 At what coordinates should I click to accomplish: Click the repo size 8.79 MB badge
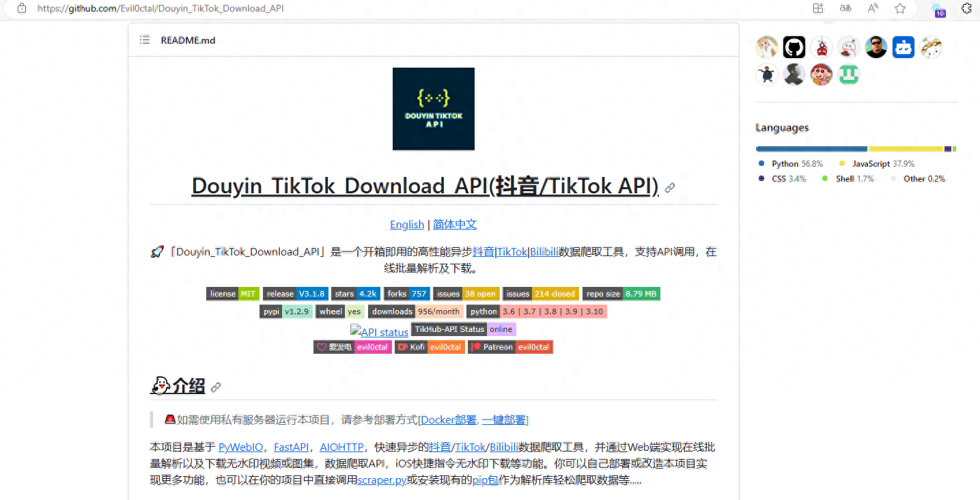pyautogui.click(x=621, y=294)
